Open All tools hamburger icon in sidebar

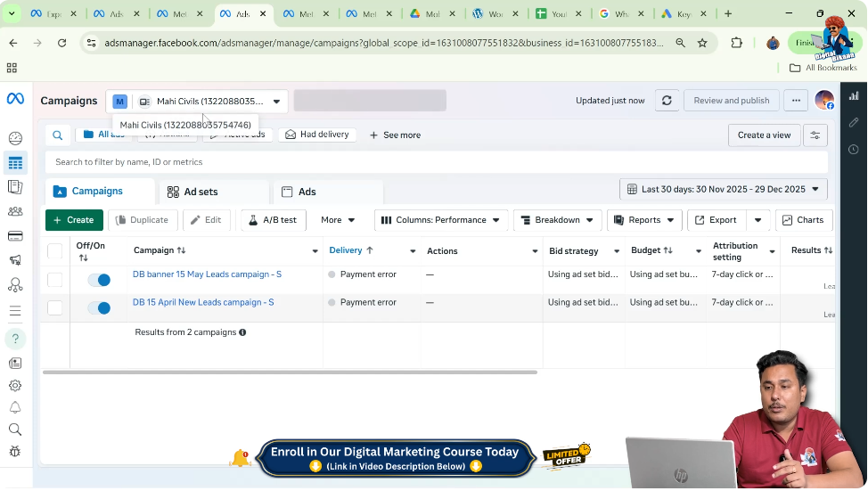tap(15, 311)
